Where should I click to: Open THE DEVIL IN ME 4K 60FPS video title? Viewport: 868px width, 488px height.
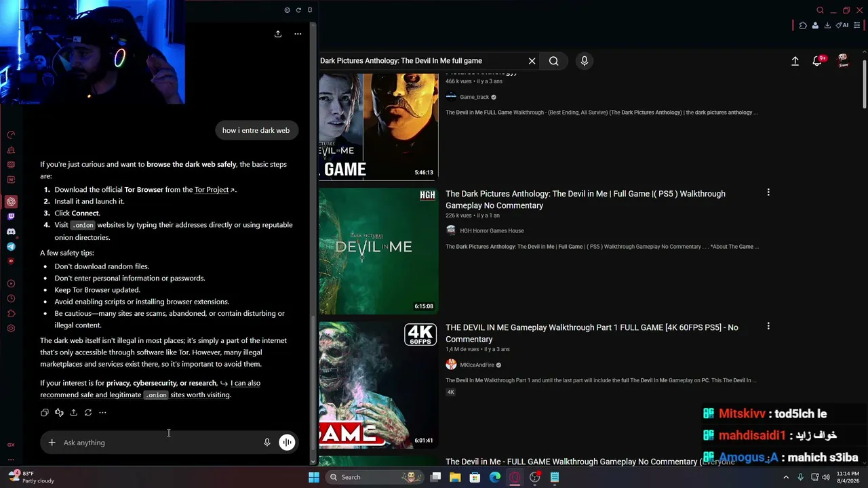pyautogui.click(x=591, y=333)
